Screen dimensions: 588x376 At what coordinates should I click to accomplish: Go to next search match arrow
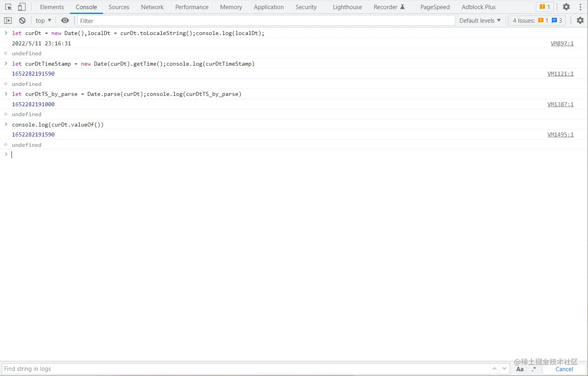click(x=504, y=369)
